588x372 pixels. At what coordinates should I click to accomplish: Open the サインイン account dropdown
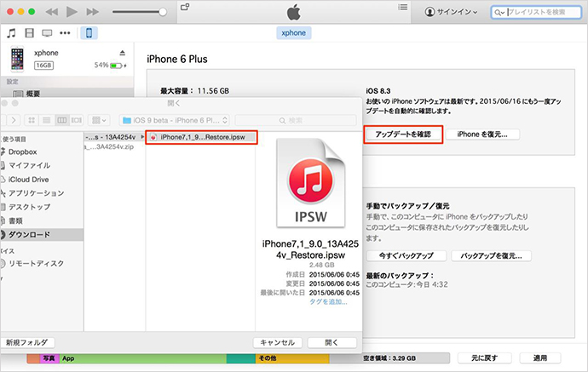(x=452, y=12)
